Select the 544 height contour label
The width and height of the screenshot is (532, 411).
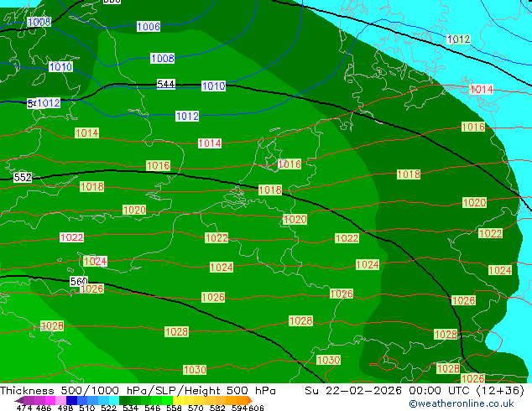click(166, 84)
